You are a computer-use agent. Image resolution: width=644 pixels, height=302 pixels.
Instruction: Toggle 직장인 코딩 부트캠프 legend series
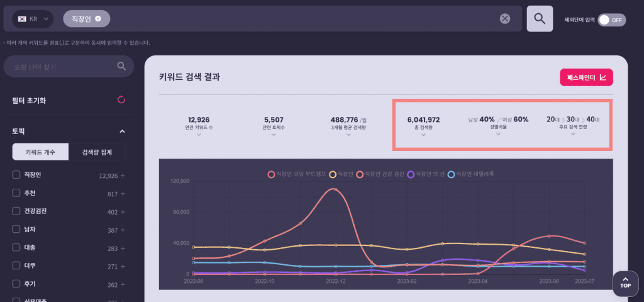pos(297,174)
